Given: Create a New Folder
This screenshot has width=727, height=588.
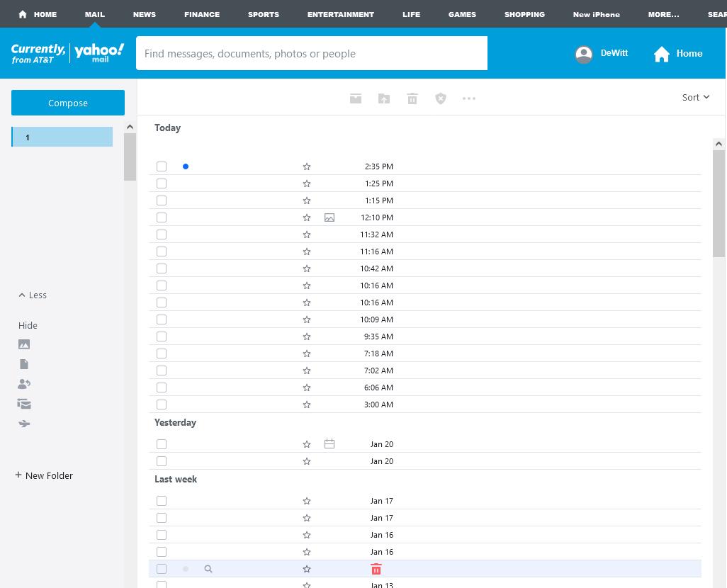Looking at the screenshot, I should pos(44,475).
